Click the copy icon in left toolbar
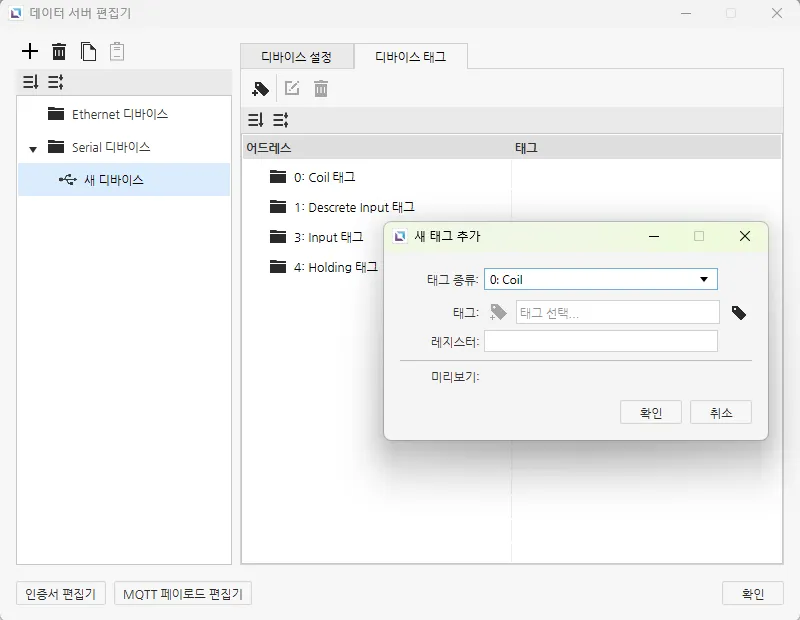Viewport: 800px width, 620px height. tap(88, 51)
